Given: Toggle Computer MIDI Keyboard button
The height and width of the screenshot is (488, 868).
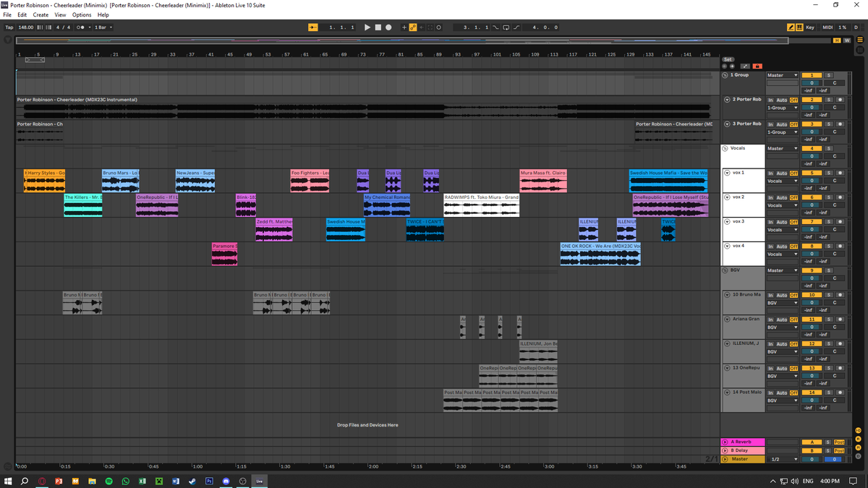Looking at the screenshot, I should point(799,27).
